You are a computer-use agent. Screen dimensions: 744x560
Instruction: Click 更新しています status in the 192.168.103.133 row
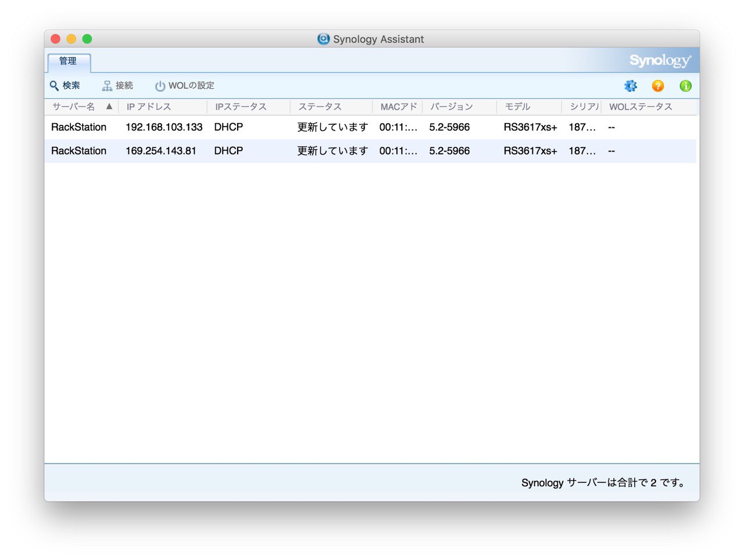332,127
